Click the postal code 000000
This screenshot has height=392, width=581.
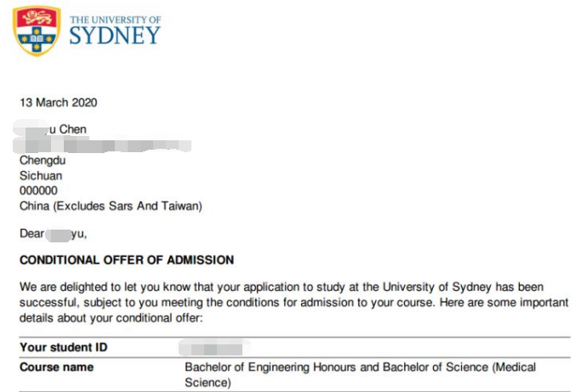[x=39, y=190]
